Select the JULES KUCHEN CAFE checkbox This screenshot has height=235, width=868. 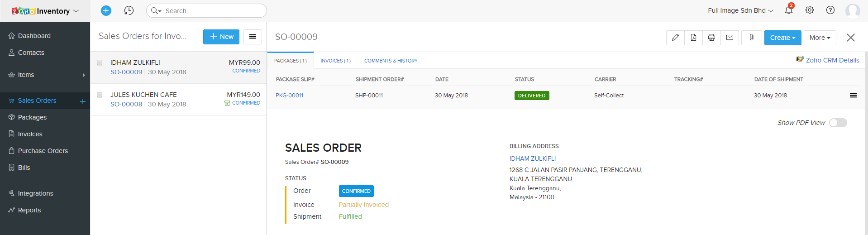pyautogui.click(x=100, y=95)
